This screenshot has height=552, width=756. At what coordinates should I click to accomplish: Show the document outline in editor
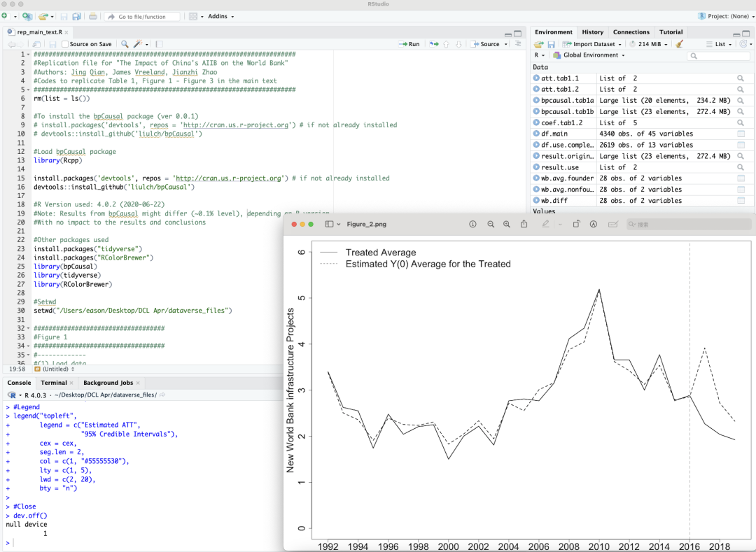(518, 44)
